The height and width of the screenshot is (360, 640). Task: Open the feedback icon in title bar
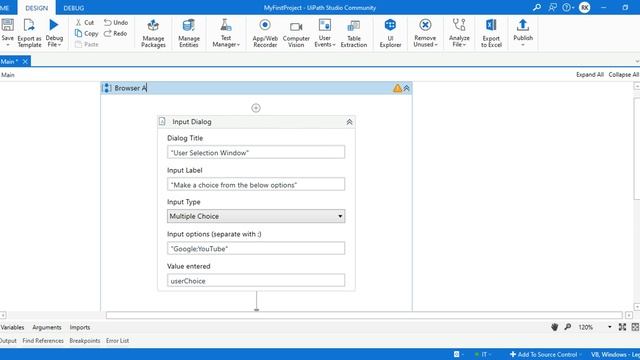point(552,7)
